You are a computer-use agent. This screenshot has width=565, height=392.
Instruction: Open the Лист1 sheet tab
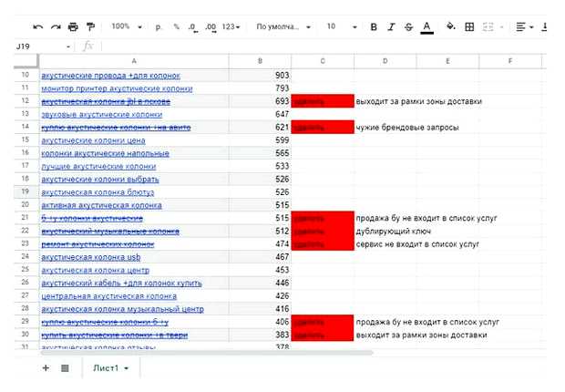pyautogui.click(x=109, y=367)
